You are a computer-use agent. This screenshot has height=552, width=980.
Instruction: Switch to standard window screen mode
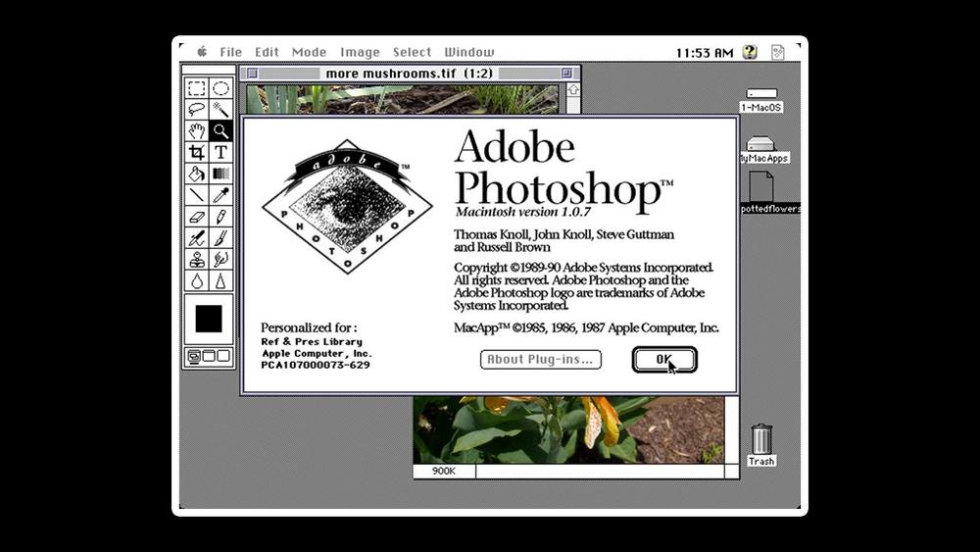pyautogui.click(x=194, y=356)
